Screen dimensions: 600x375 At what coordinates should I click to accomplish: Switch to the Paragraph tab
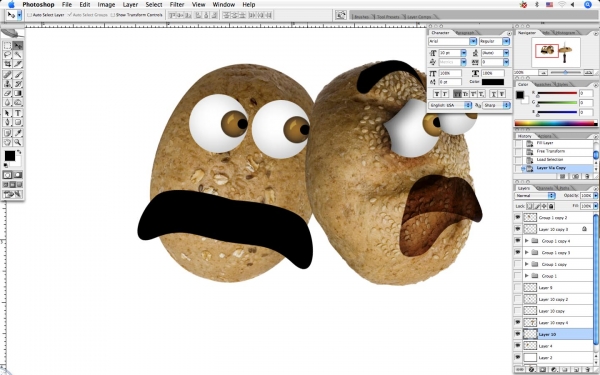(x=466, y=33)
